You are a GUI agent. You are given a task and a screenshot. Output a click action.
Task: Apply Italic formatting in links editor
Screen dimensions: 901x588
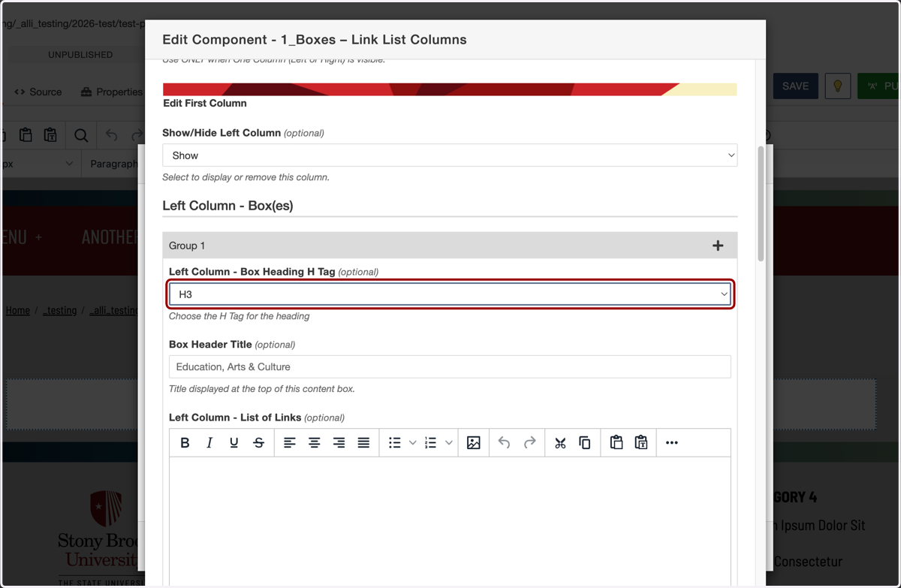tap(209, 443)
